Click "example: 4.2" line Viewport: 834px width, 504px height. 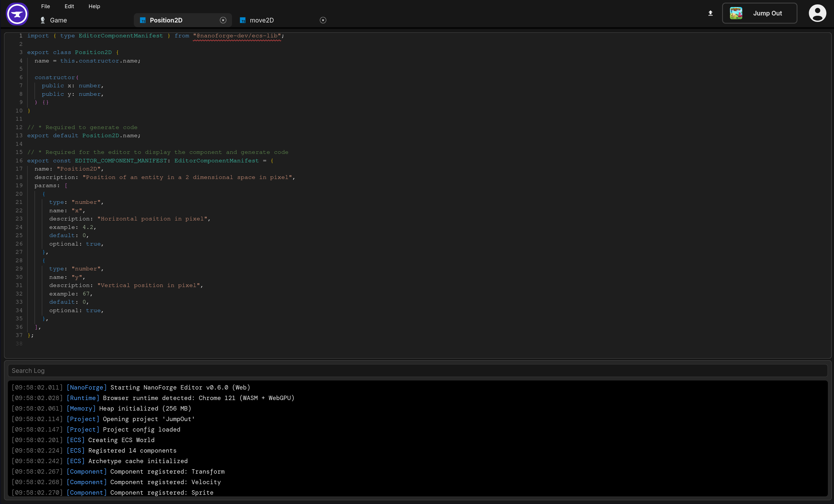[72, 227]
